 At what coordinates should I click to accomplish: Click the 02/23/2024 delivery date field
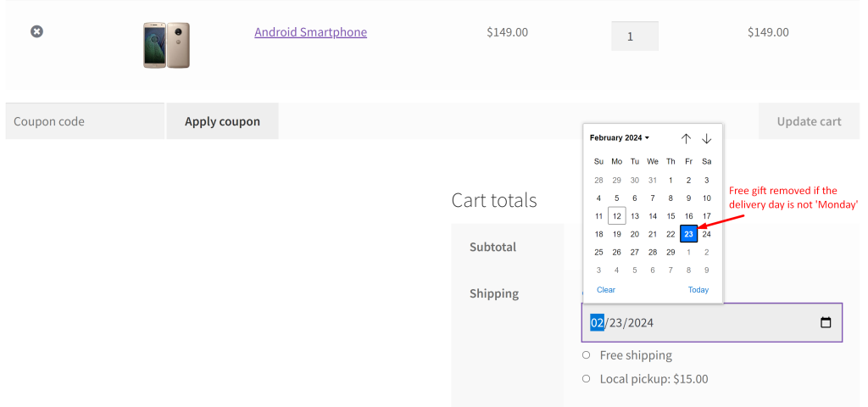tap(712, 322)
